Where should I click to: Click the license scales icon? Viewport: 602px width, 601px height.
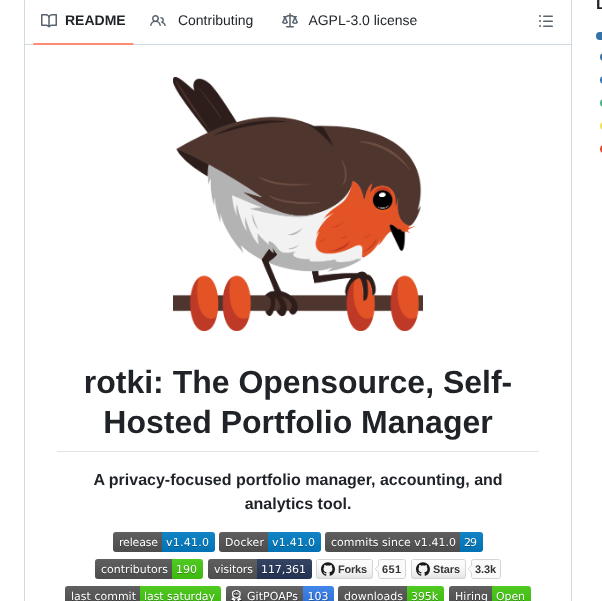290,21
